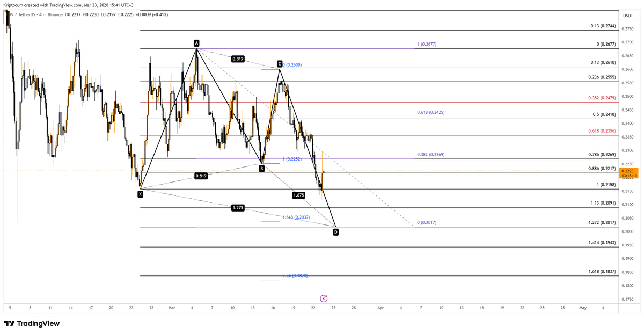Click the 23 label on the date axis
The height and width of the screenshot is (334, 644).
131,308
